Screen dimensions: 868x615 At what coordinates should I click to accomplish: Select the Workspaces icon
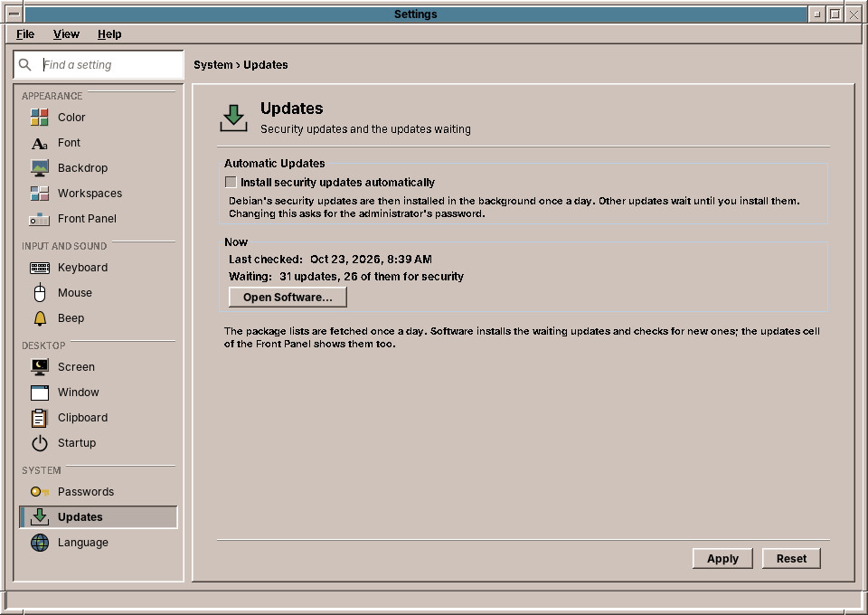39,194
